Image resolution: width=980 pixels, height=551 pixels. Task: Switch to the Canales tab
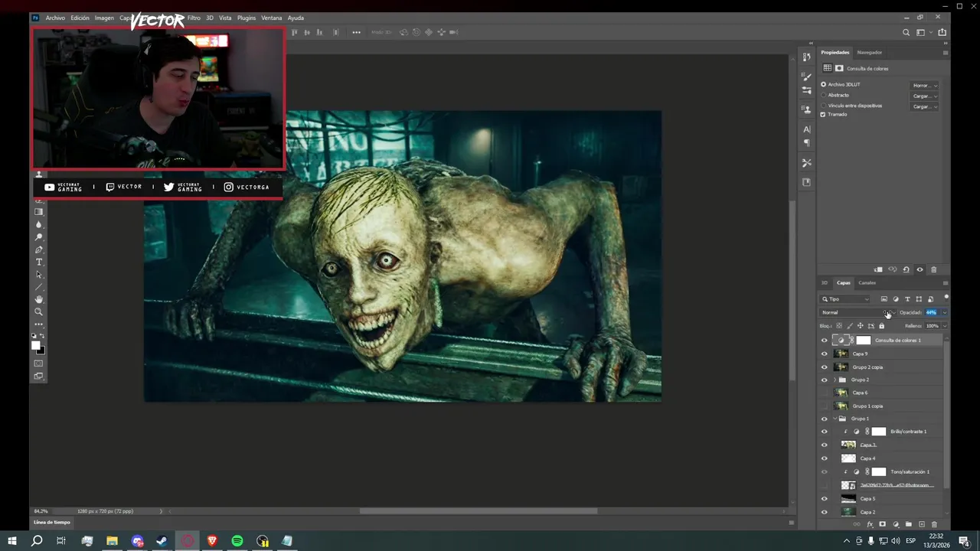tap(867, 282)
